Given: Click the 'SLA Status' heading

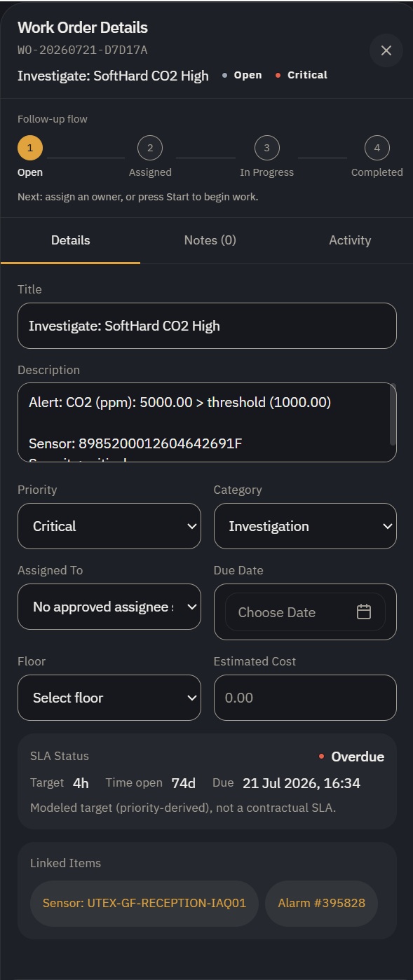Looking at the screenshot, I should 60,756.
